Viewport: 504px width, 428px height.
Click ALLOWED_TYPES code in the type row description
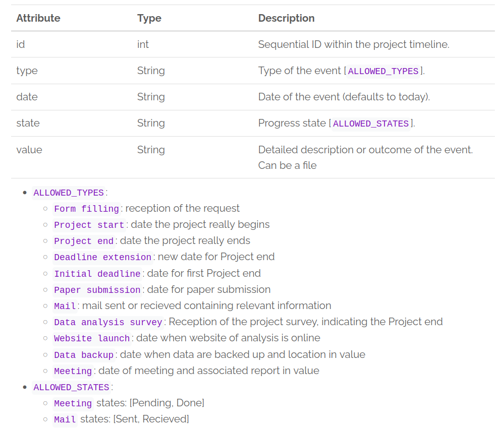[x=383, y=71]
